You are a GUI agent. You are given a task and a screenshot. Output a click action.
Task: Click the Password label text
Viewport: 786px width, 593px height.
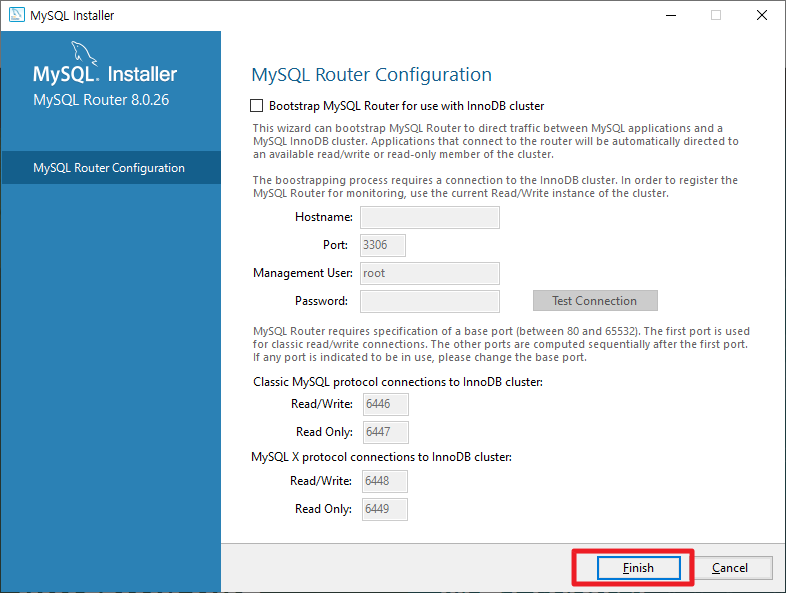(321, 301)
